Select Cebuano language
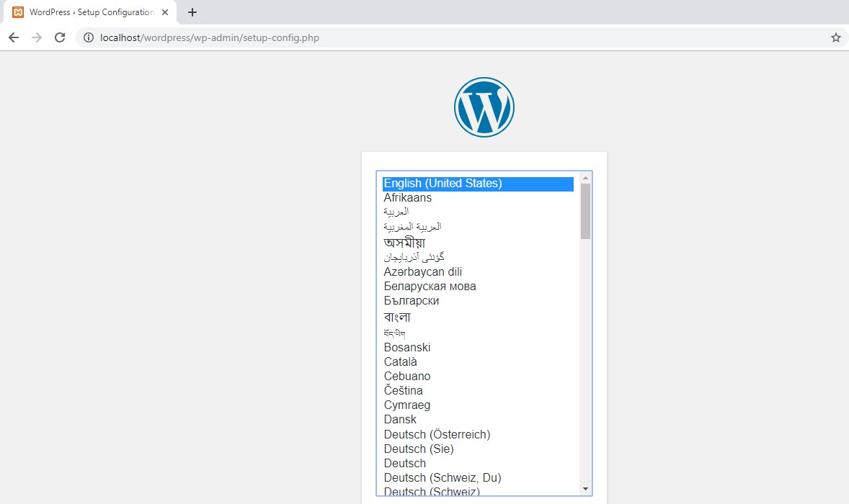The height and width of the screenshot is (504, 849). [478, 377]
